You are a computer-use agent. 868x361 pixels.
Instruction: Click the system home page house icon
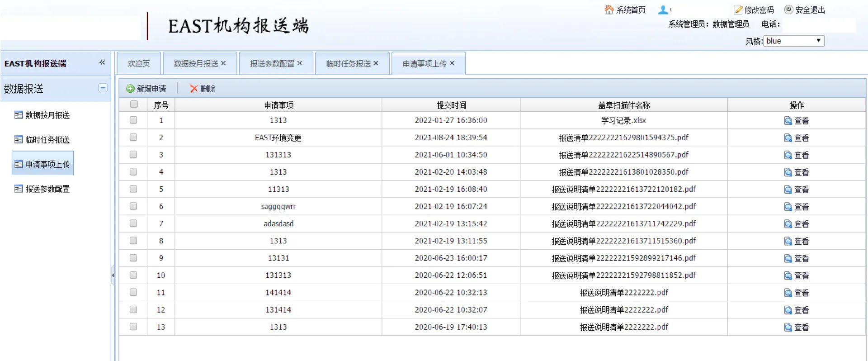609,9
